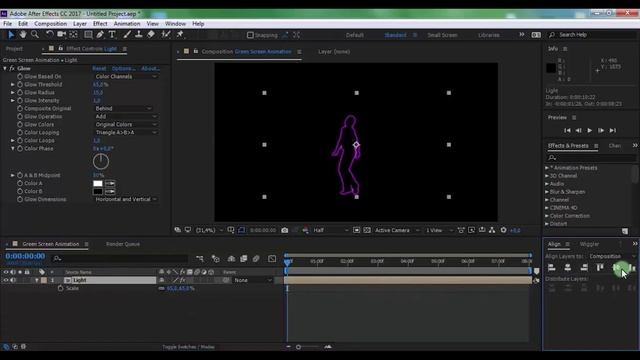Switch to the Wiggler tab
Screen dimensions: 640x360
click(x=589, y=244)
